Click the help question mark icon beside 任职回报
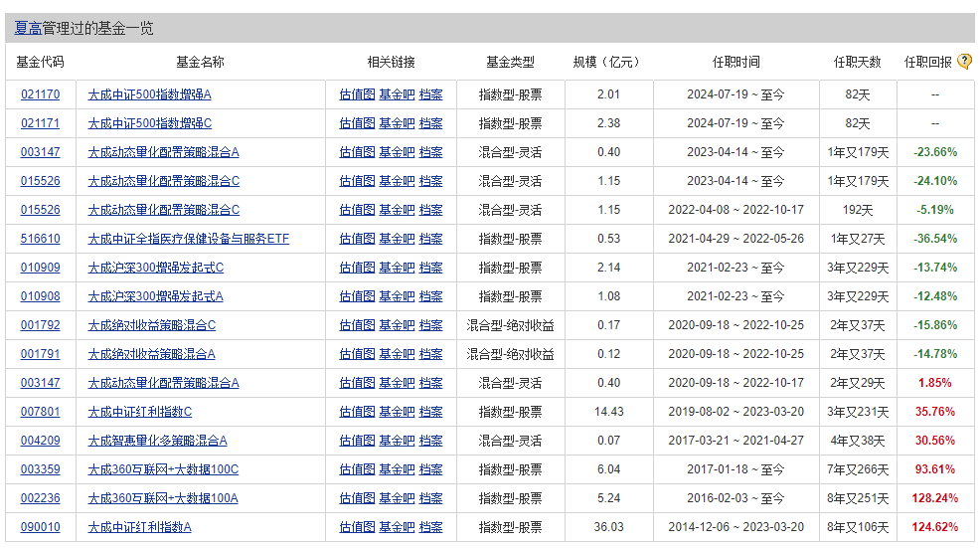 [x=964, y=62]
